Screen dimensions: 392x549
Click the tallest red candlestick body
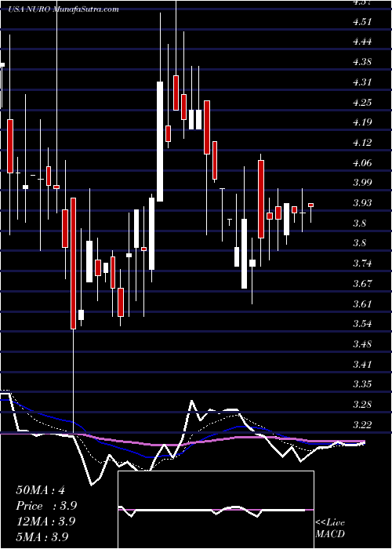click(73, 264)
